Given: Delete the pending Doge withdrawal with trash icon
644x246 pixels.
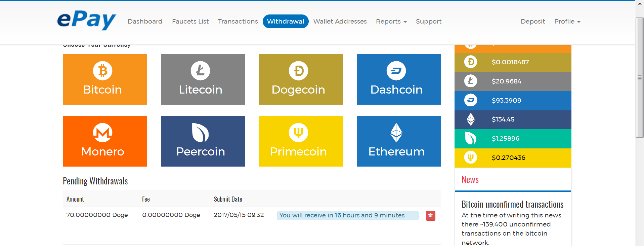Looking at the screenshot, I should pyautogui.click(x=431, y=216).
